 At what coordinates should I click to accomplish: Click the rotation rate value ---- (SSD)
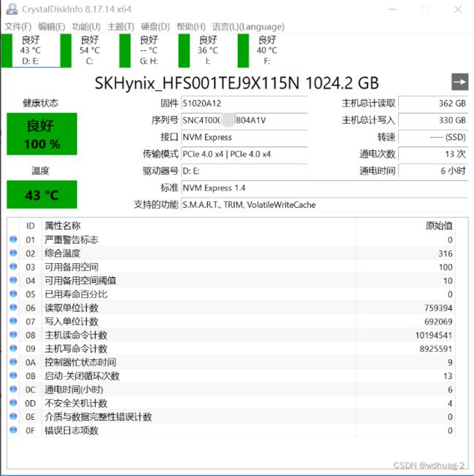(433, 137)
